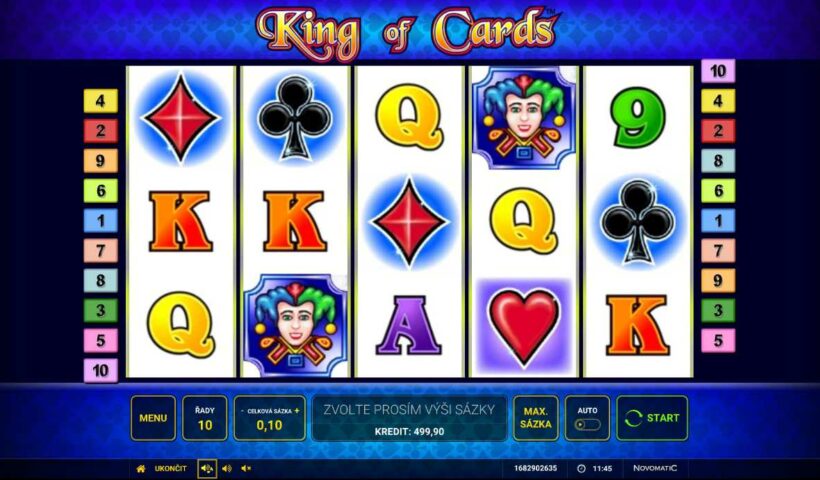Click the KREDIT 499,90 display
This screenshot has height=480, width=820.
coord(409,432)
